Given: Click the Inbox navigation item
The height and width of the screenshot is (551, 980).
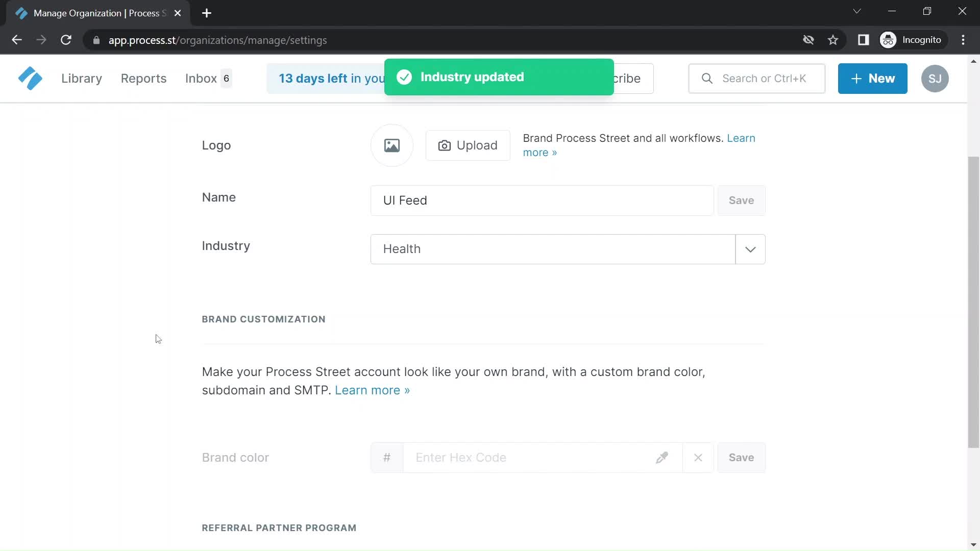Looking at the screenshot, I should (201, 78).
